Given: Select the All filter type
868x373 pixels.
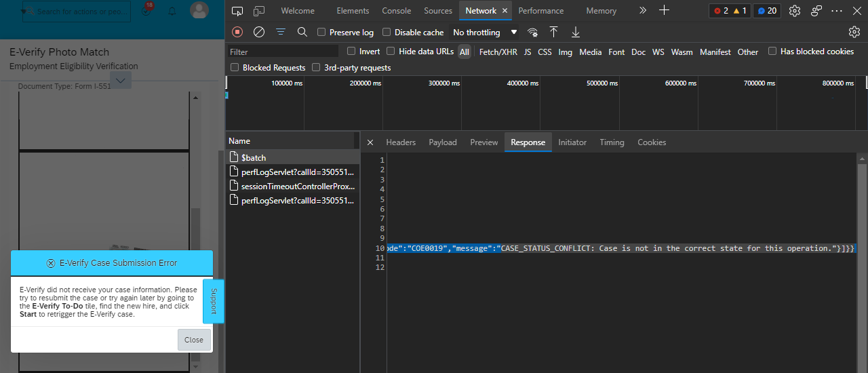Looking at the screenshot, I should [465, 52].
